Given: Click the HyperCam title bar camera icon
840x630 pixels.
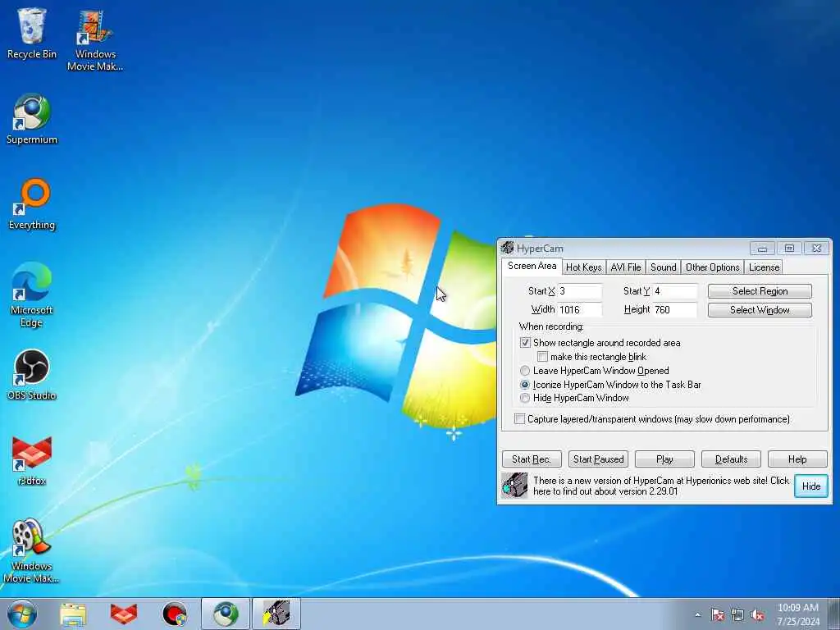Looking at the screenshot, I should 507,248.
